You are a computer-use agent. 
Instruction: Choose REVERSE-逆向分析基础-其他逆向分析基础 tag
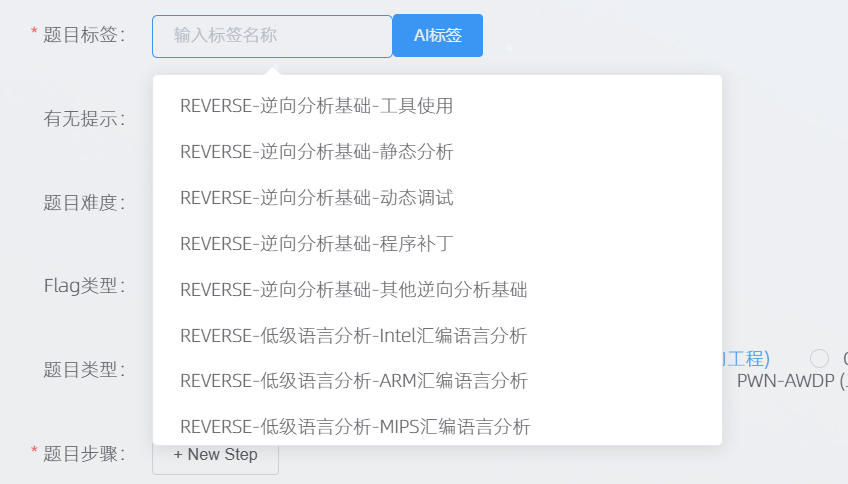click(353, 289)
